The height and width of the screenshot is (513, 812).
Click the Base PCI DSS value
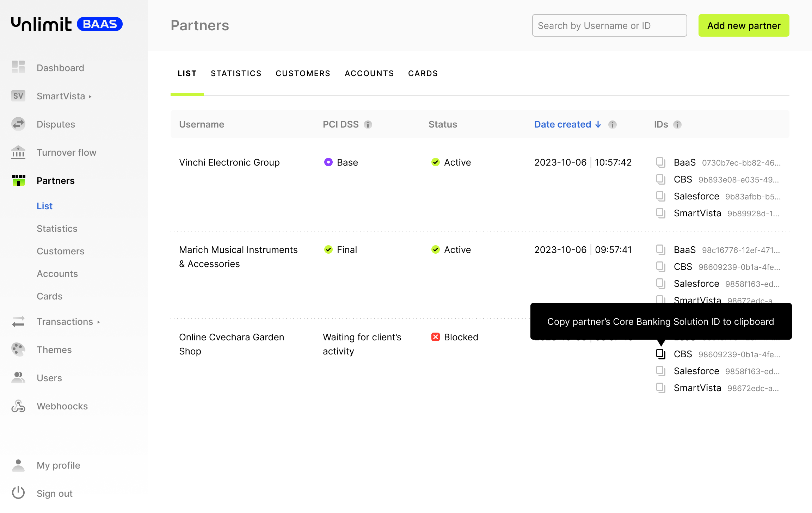(x=341, y=162)
